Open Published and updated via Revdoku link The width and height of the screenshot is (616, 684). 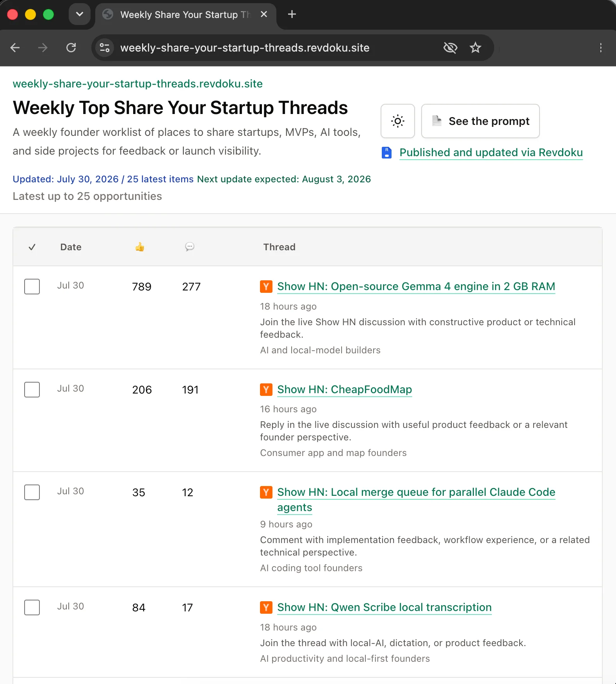(491, 153)
